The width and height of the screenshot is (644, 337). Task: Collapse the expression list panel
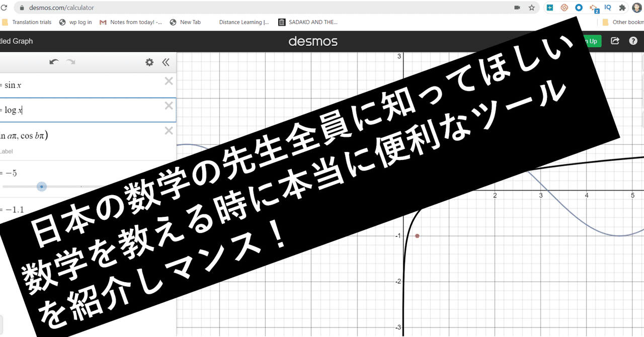pyautogui.click(x=166, y=62)
